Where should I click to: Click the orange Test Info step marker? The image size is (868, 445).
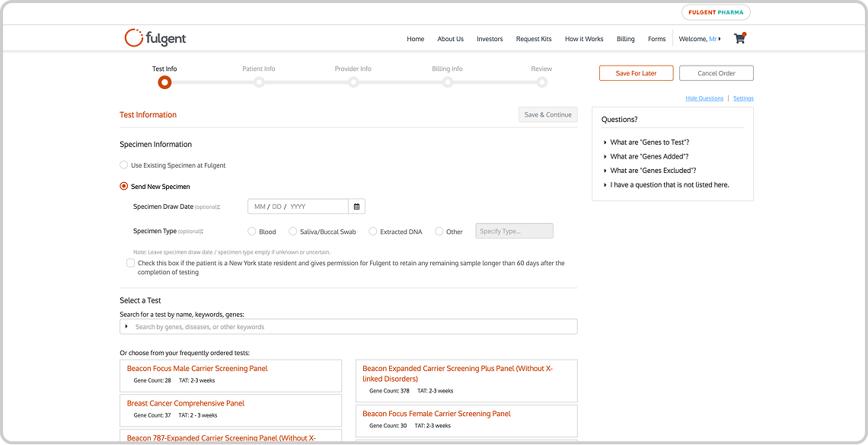[164, 82]
